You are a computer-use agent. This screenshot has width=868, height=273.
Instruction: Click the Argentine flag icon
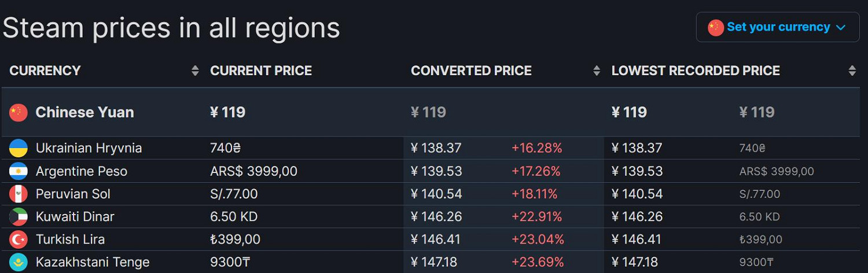19,171
